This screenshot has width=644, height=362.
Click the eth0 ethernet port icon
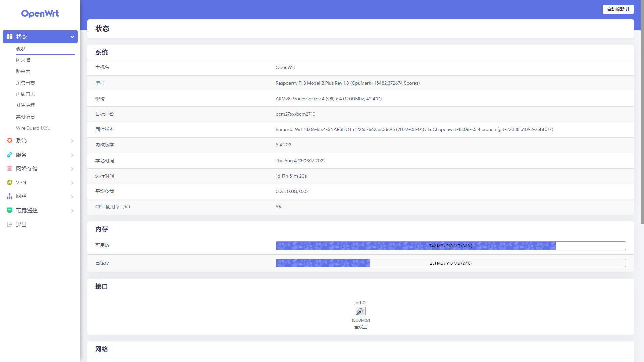tap(361, 311)
